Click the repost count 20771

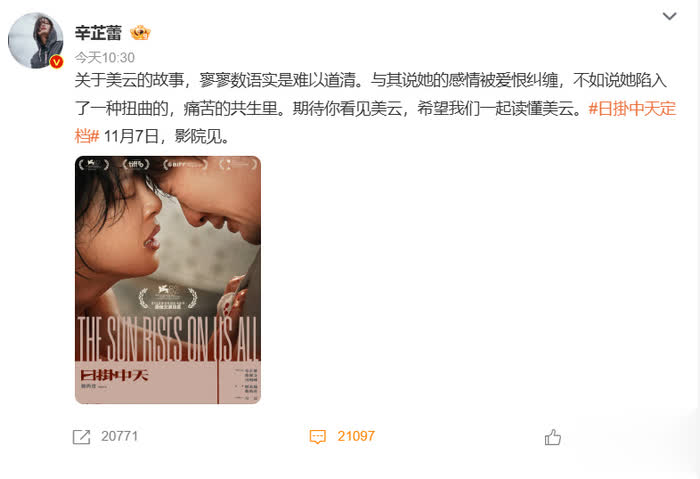coord(119,436)
